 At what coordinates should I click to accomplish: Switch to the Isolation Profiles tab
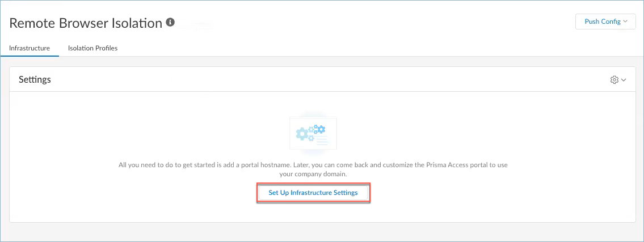(x=92, y=48)
